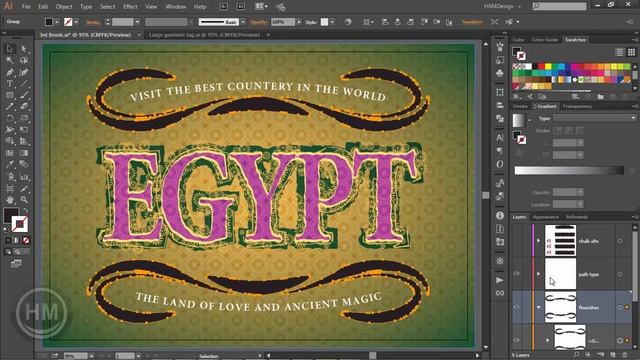640x360 pixels.
Task: Select the Rotate tool
Action: pos(10,118)
